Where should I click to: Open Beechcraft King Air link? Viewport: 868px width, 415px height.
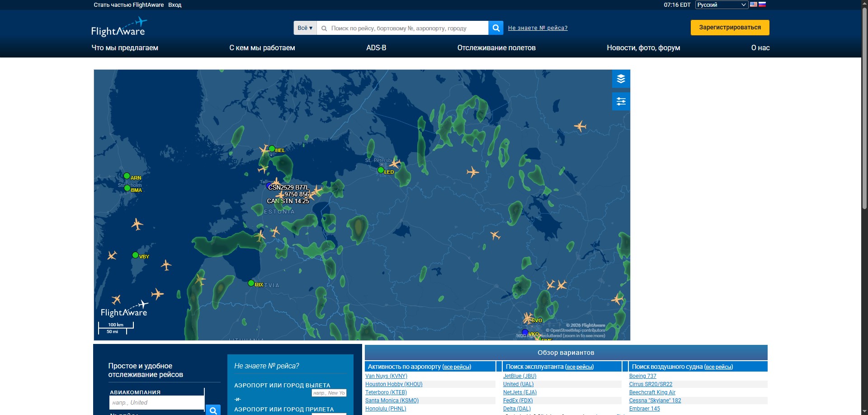point(652,392)
